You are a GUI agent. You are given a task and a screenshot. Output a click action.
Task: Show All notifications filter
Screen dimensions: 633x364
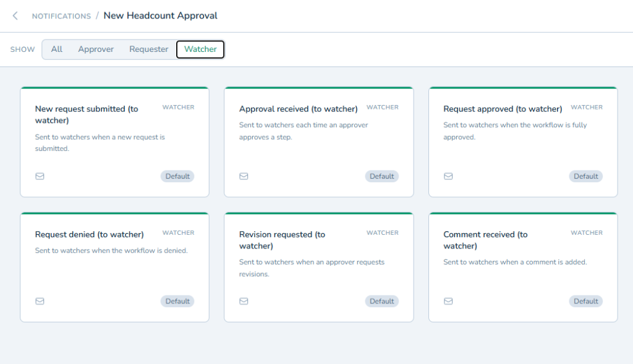pyautogui.click(x=56, y=49)
